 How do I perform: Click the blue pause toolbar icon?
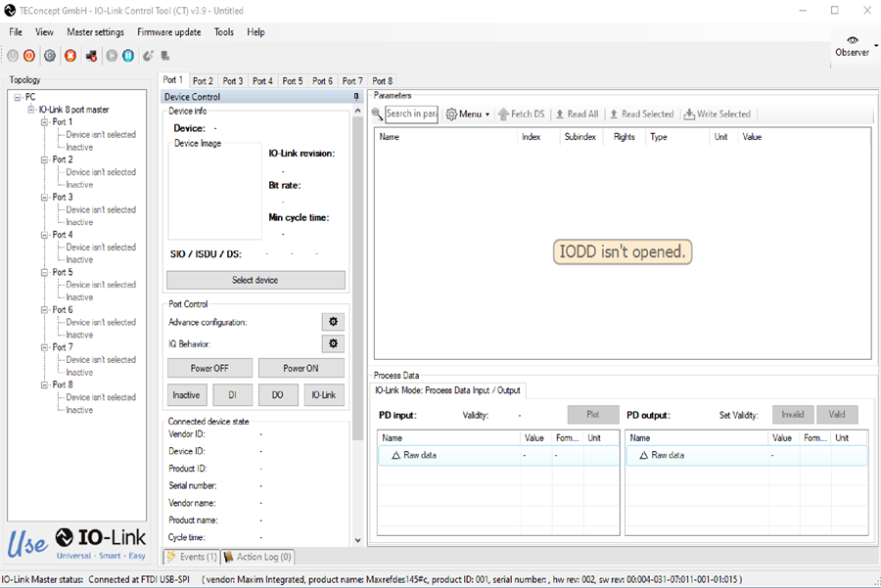(x=128, y=56)
